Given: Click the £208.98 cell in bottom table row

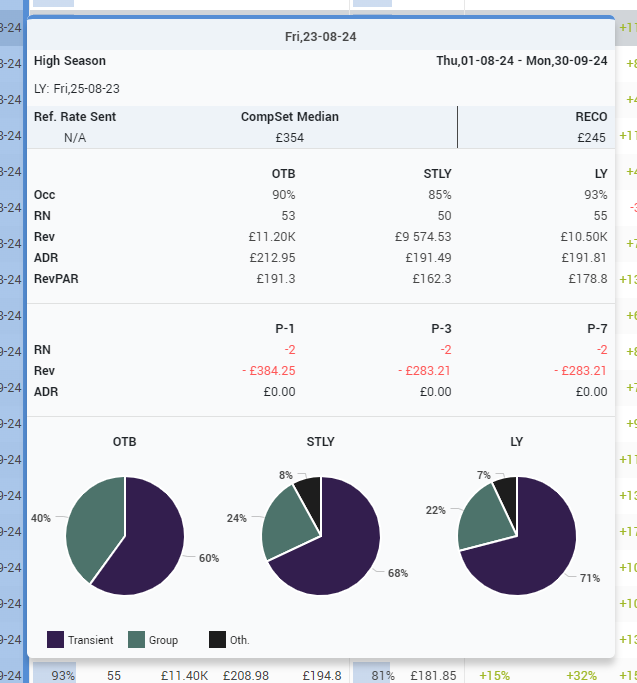Looking at the screenshot, I should [246, 676].
